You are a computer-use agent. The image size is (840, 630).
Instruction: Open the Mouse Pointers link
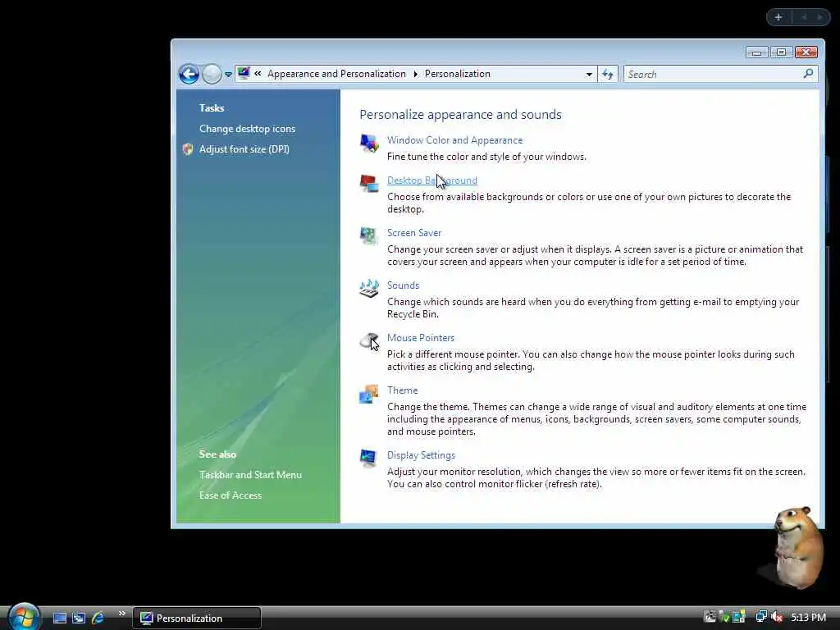coord(421,338)
